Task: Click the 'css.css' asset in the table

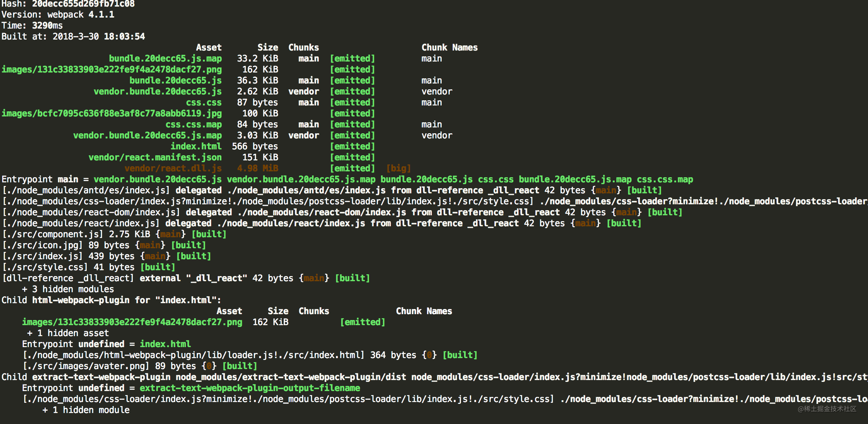Action: (x=204, y=103)
